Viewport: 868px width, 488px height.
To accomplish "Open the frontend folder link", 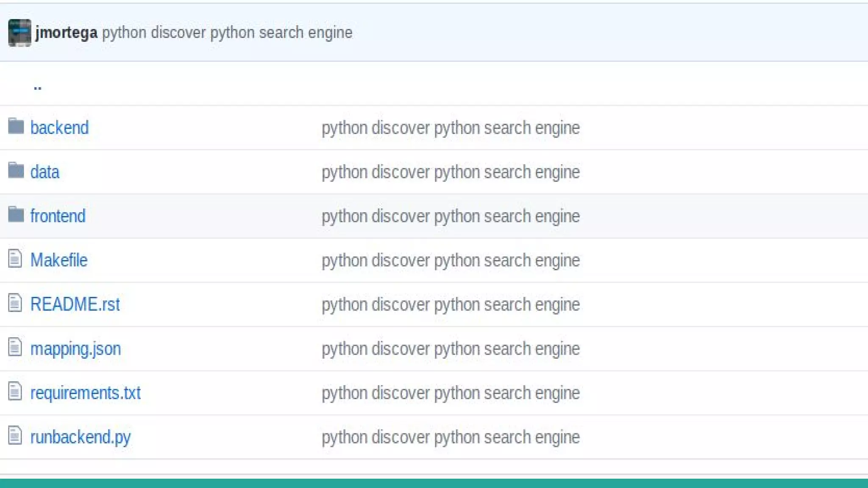I will [x=58, y=216].
